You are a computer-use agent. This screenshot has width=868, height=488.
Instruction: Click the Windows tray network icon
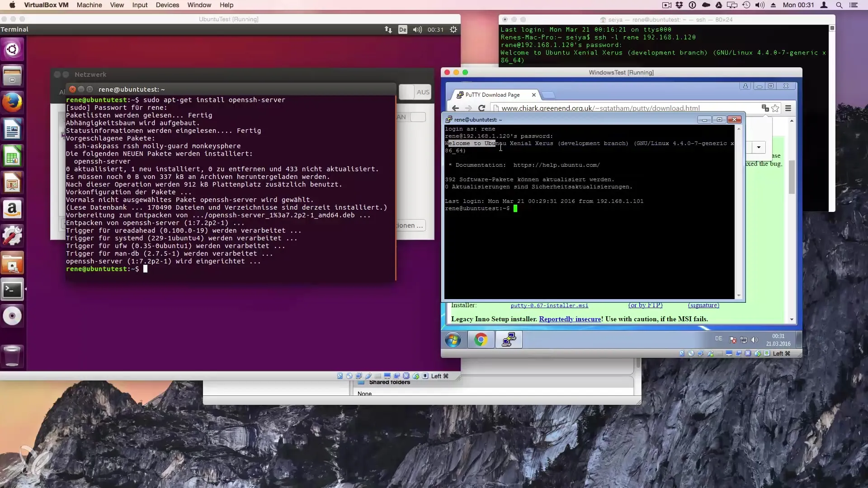pos(744,340)
